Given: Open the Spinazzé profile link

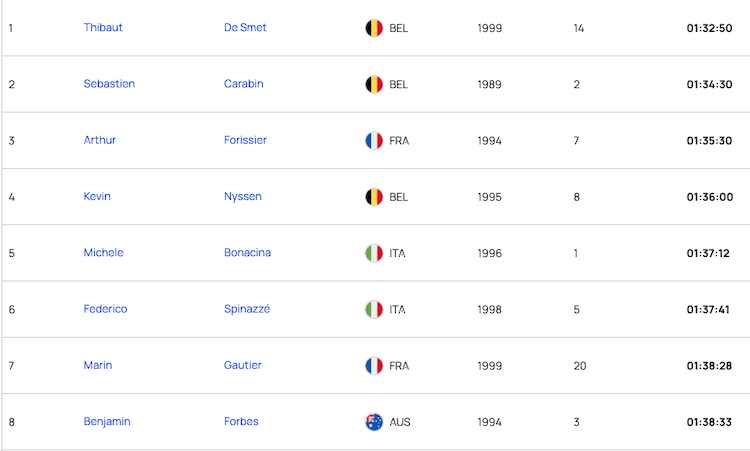Looking at the screenshot, I should pyautogui.click(x=247, y=309).
